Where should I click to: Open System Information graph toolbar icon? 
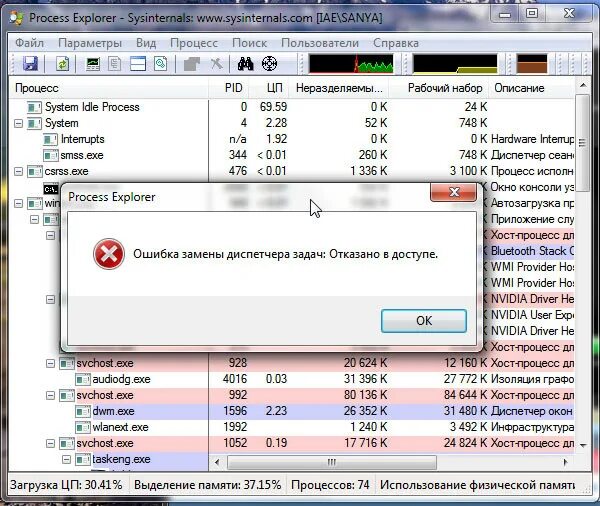(x=93, y=64)
